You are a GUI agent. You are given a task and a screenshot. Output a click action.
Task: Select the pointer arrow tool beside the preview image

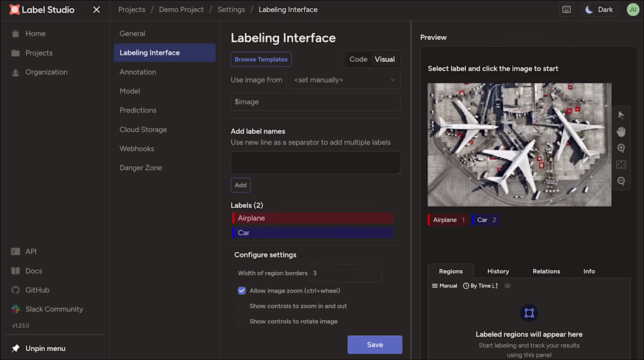621,115
